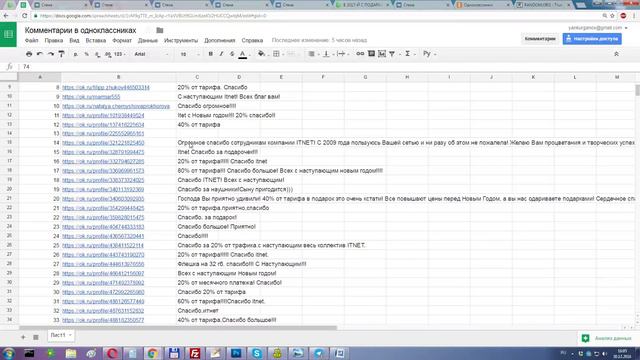This screenshot has height=360, width=640.
Task: Select the Paint format tool
Action: [x=61, y=54]
